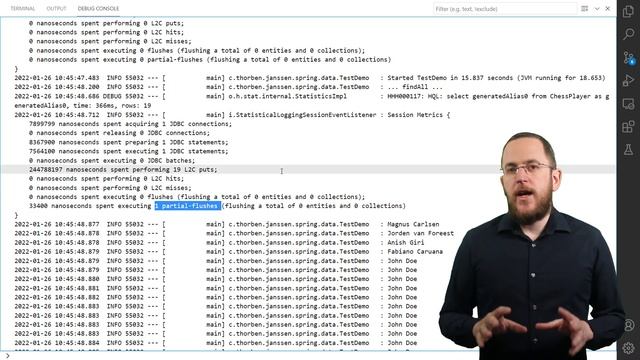Click the 'Started TestDemo in 15.837 seconds' line
The height and width of the screenshot is (360, 640).
click(x=310, y=78)
